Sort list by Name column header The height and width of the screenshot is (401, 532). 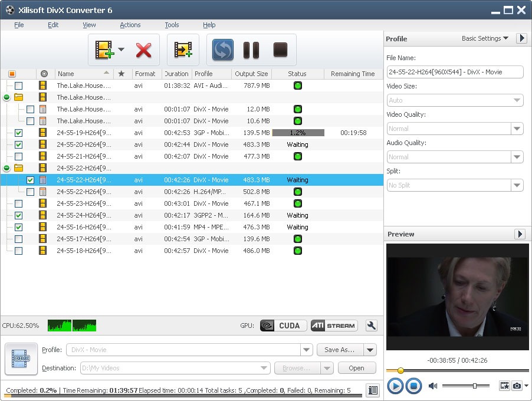point(84,74)
